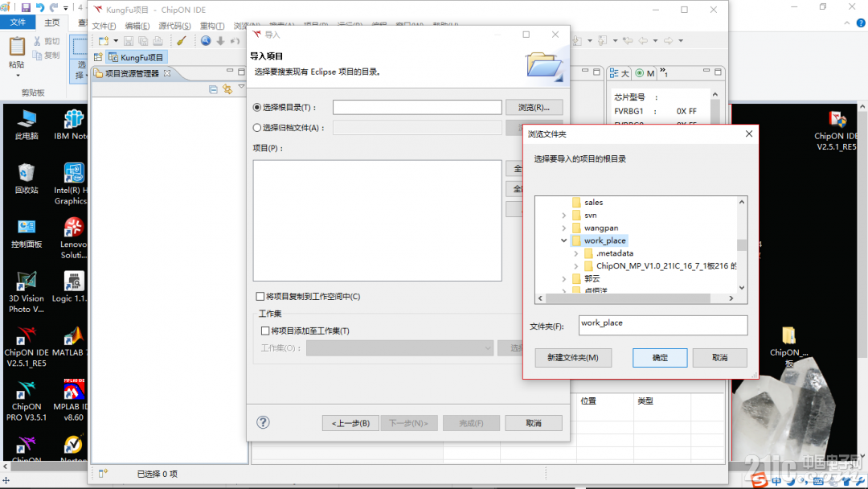Image resolution: width=868 pixels, height=489 pixels.
Task: Expand the .metadata folder node
Action: (x=576, y=253)
